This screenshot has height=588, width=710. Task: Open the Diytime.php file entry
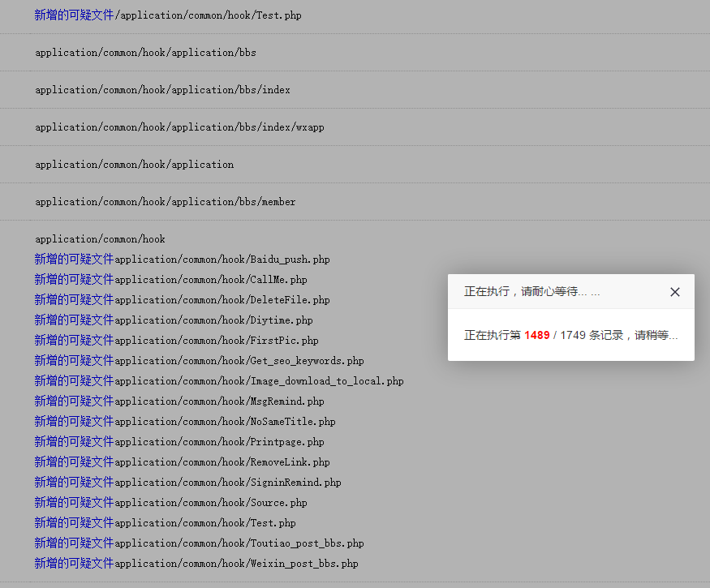click(213, 320)
